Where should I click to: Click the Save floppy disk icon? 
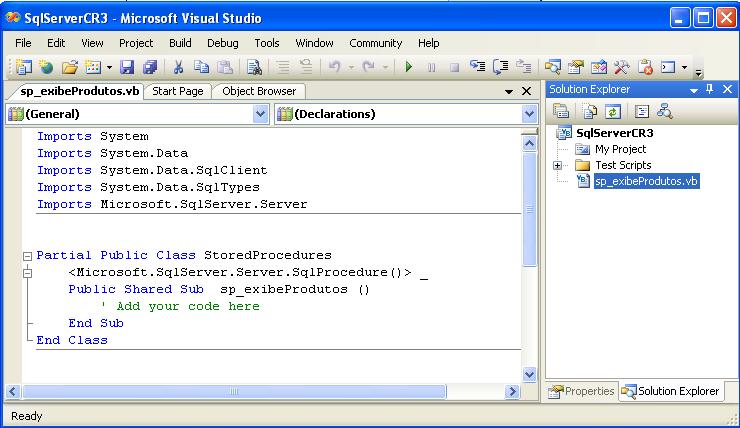click(126, 67)
